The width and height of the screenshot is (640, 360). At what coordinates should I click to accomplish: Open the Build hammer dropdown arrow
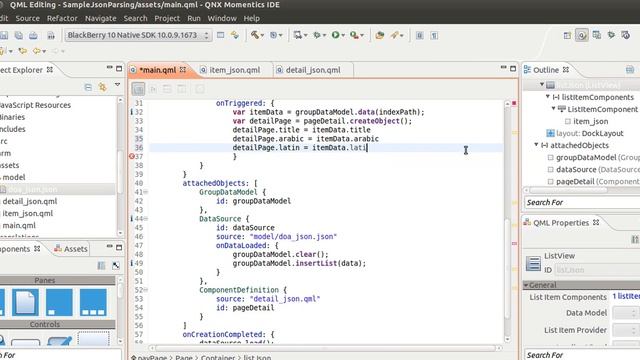click(262, 36)
